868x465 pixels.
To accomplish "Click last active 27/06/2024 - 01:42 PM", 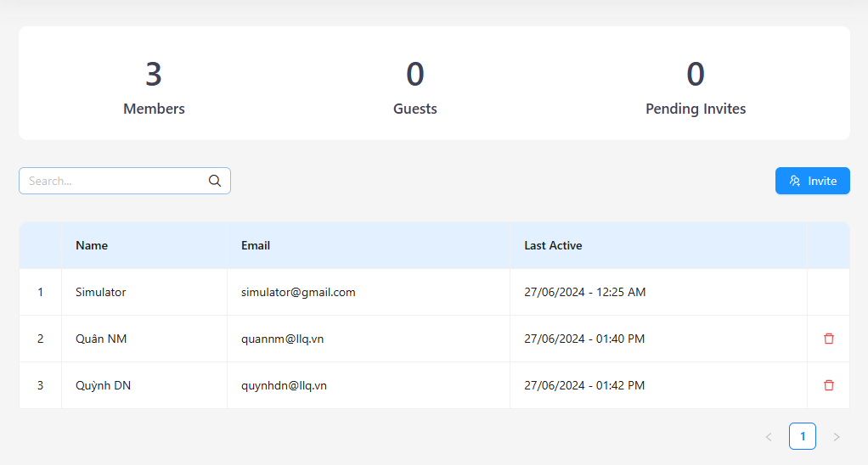I will pyautogui.click(x=584, y=385).
